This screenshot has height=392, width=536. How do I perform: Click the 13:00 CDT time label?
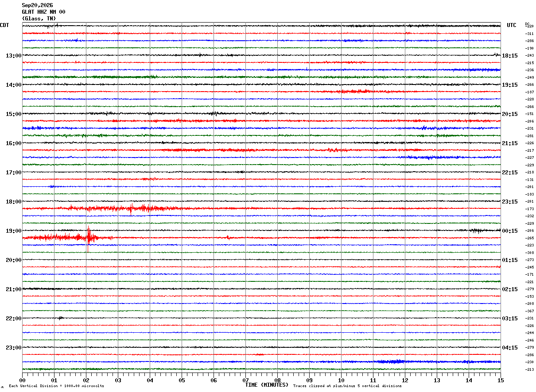tap(13, 56)
